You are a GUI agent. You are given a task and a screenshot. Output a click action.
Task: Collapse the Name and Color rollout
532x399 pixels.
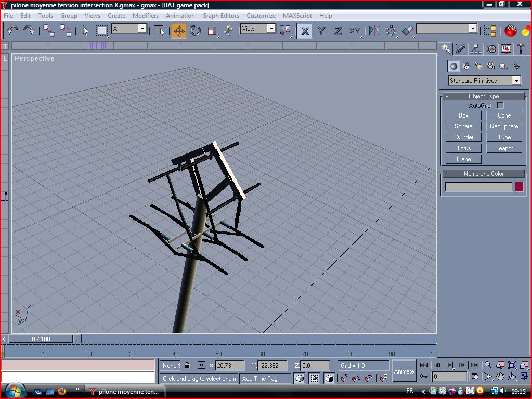(x=484, y=174)
